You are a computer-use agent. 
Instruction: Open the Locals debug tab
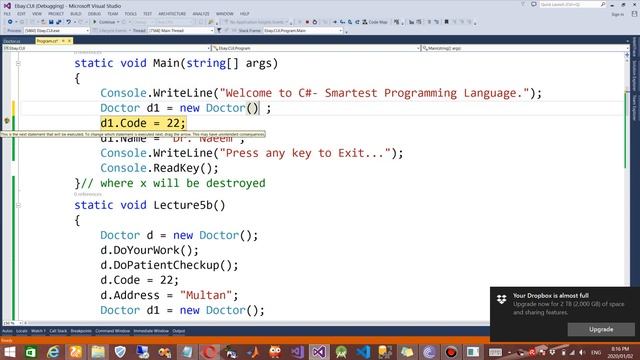(22, 331)
